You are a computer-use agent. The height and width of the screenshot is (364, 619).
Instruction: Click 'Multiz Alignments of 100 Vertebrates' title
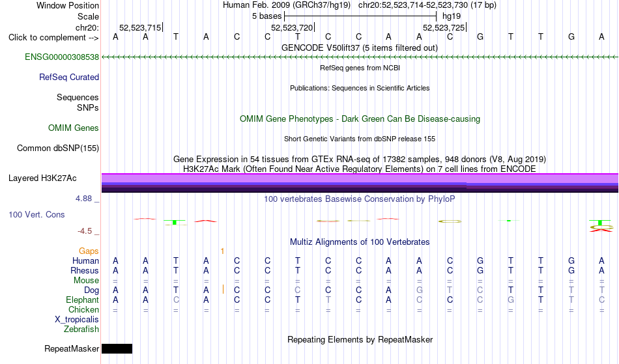point(360,242)
